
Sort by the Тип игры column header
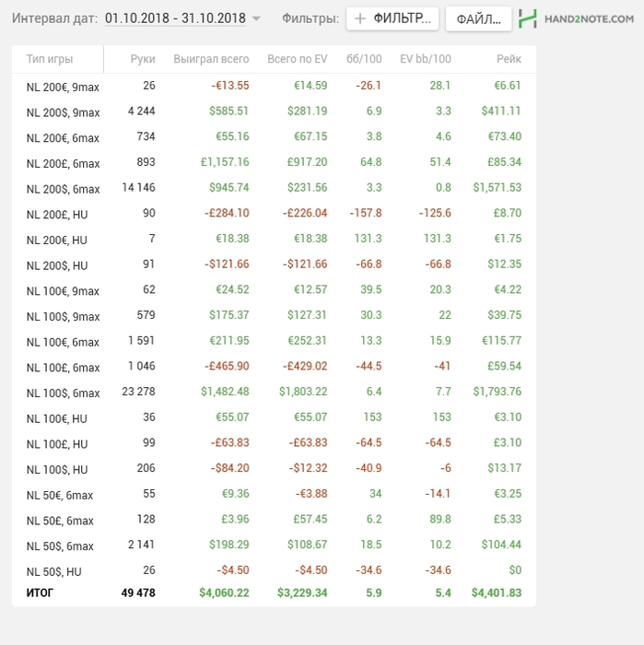[x=50, y=59]
